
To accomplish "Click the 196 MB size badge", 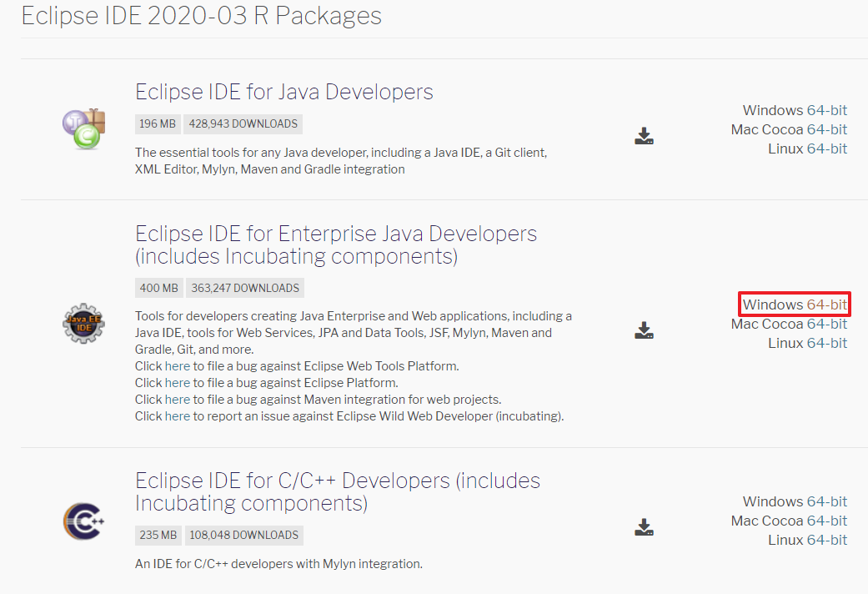I will click(x=158, y=124).
